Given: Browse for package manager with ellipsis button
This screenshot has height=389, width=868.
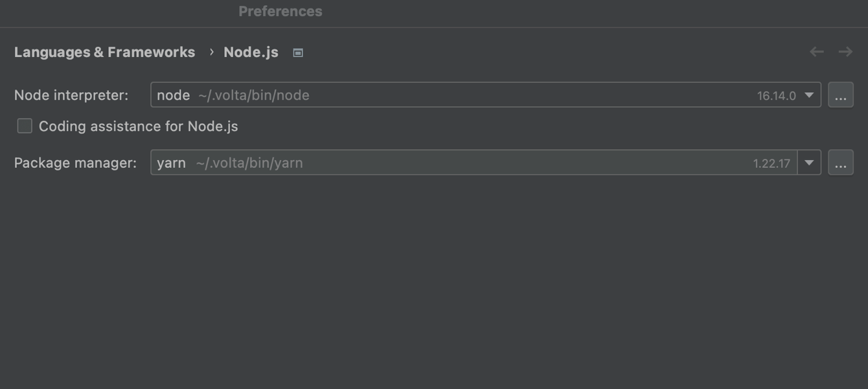Looking at the screenshot, I should 840,163.
